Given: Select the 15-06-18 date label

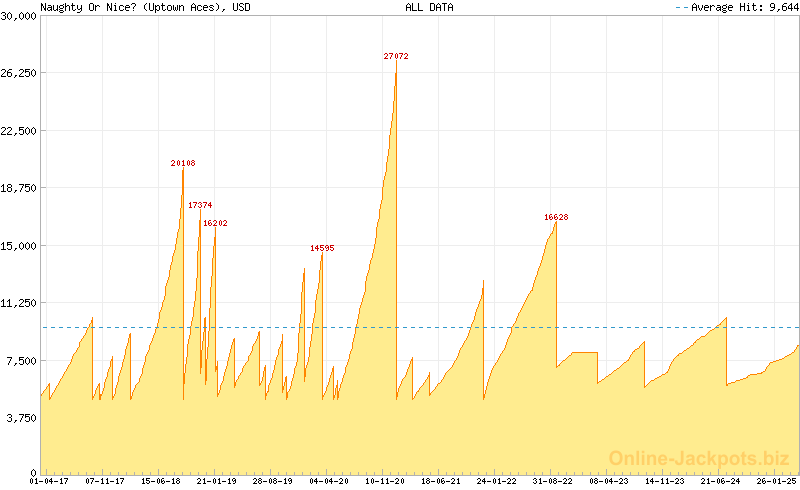Looking at the screenshot, I should click(161, 481).
